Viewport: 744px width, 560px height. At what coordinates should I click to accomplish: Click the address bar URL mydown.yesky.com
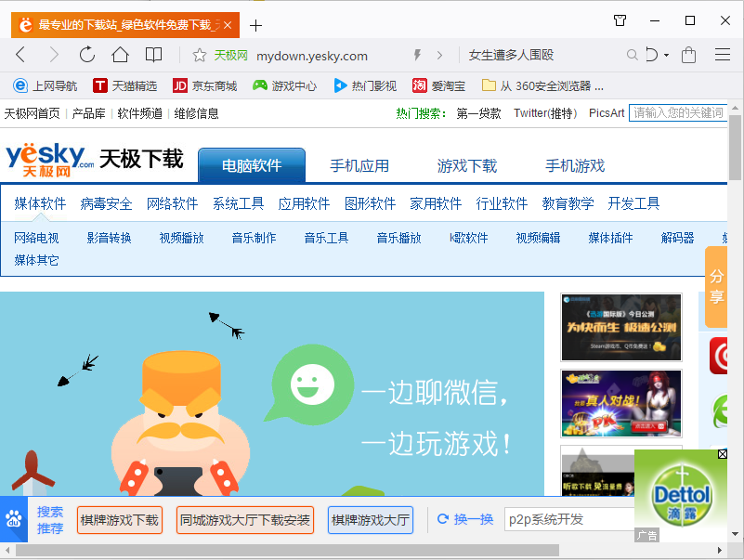click(x=312, y=56)
